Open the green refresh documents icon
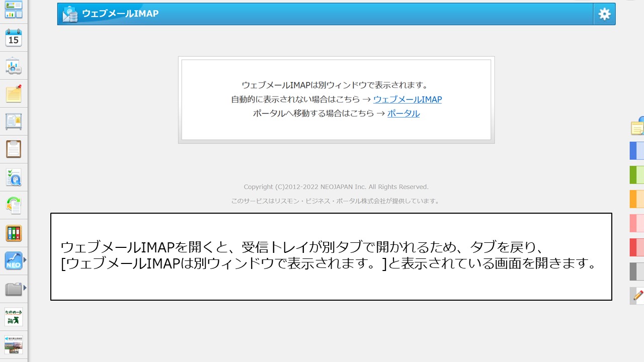The image size is (644, 362). coord(14,205)
